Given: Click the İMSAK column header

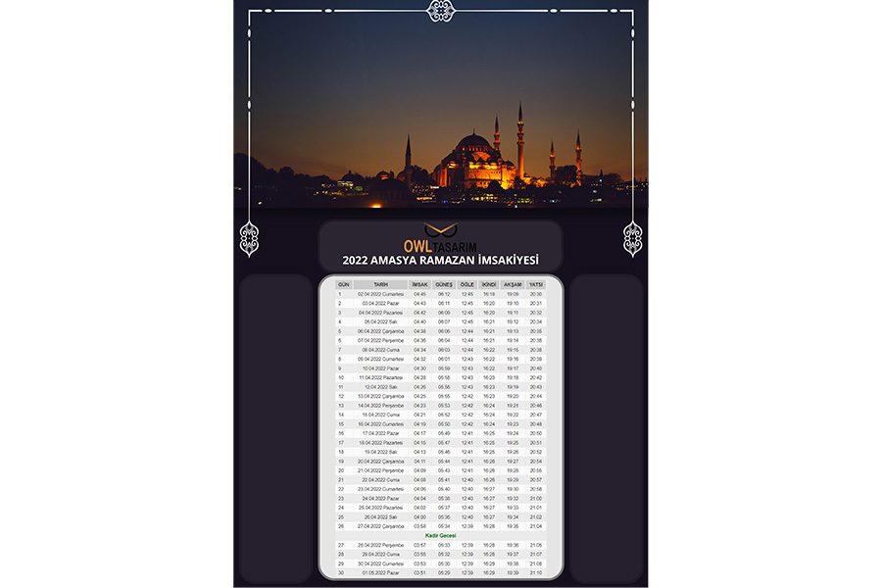Looking at the screenshot, I should (x=419, y=285).
